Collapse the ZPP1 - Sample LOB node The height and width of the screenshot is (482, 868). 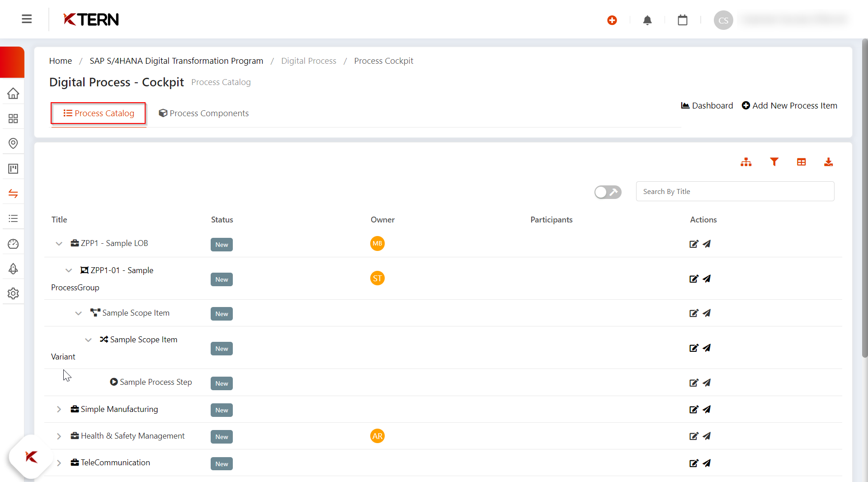pos(59,244)
